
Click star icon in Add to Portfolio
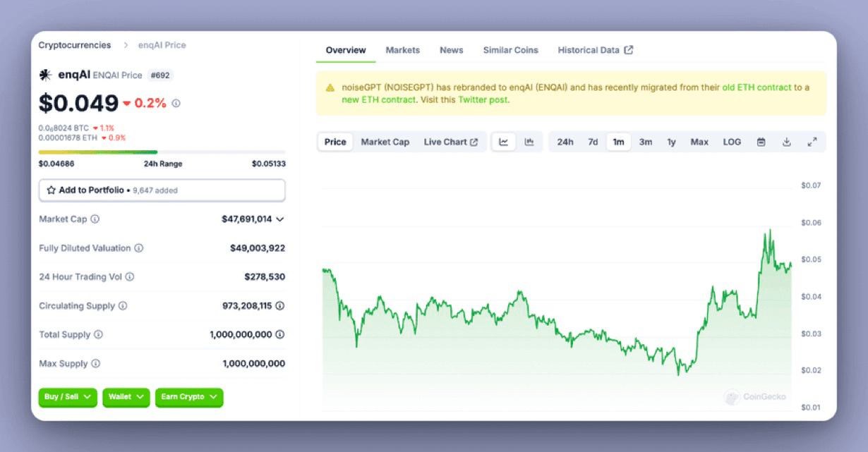[51, 190]
